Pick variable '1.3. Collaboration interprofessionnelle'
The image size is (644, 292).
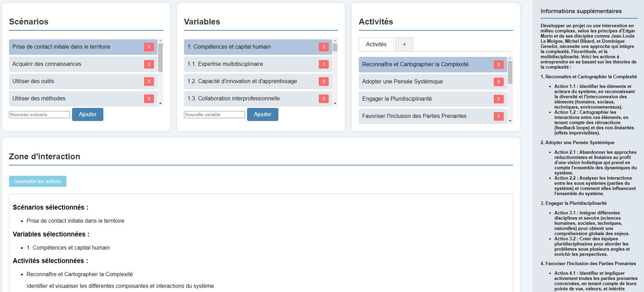258,99
